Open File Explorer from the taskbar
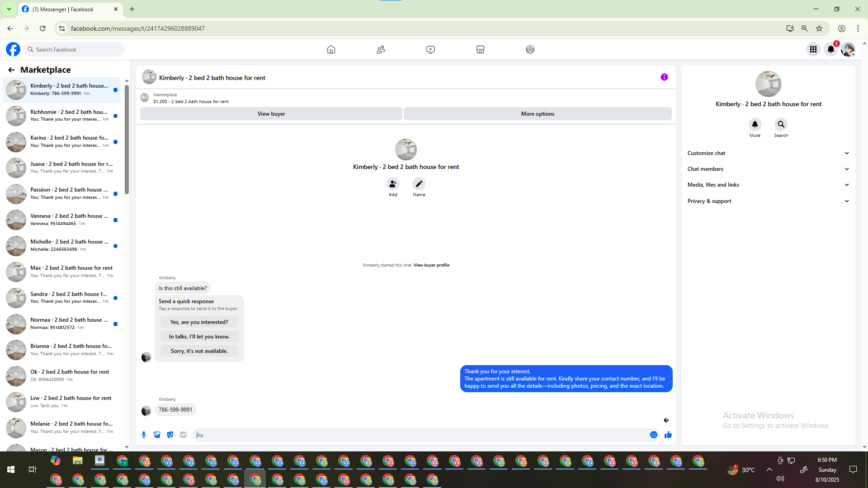This screenshot has width=868, height=488. 78,460
